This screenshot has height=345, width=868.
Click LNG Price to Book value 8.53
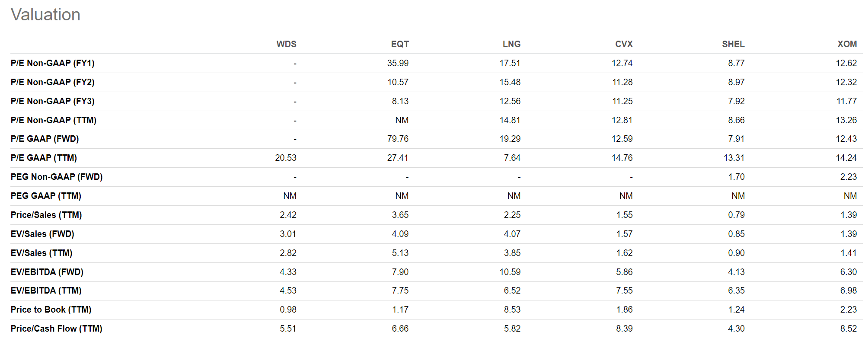coord(512,310)
